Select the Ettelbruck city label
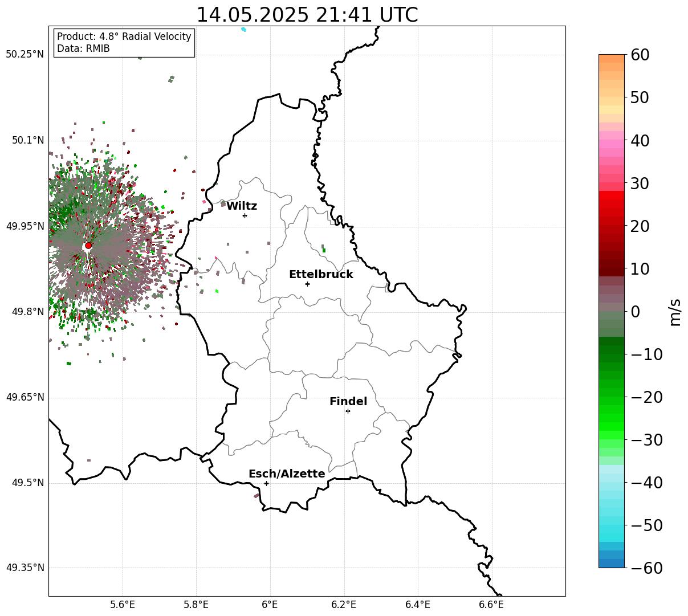Screen dimensions: 688x616 321,274
